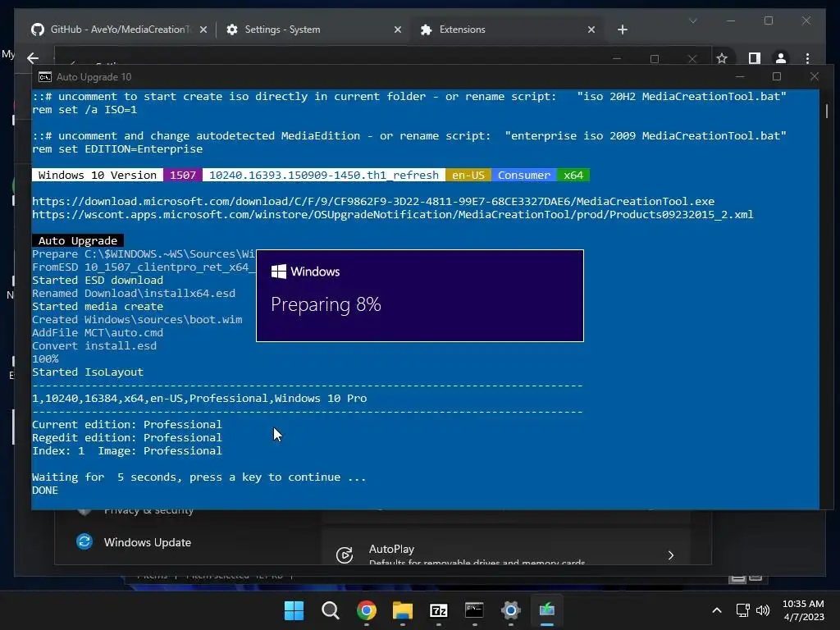
Task: Open the Chrome three-dot menu
Action: click(x=807, y=58)
